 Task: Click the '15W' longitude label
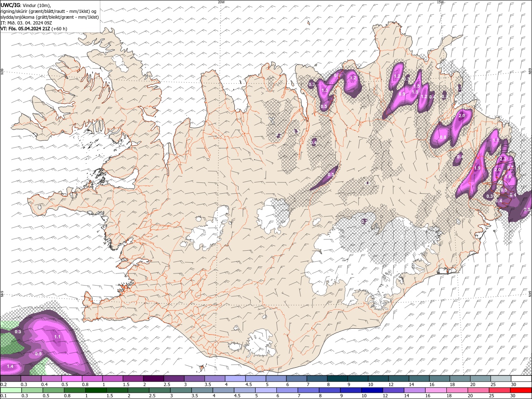(x=440, y=2)
